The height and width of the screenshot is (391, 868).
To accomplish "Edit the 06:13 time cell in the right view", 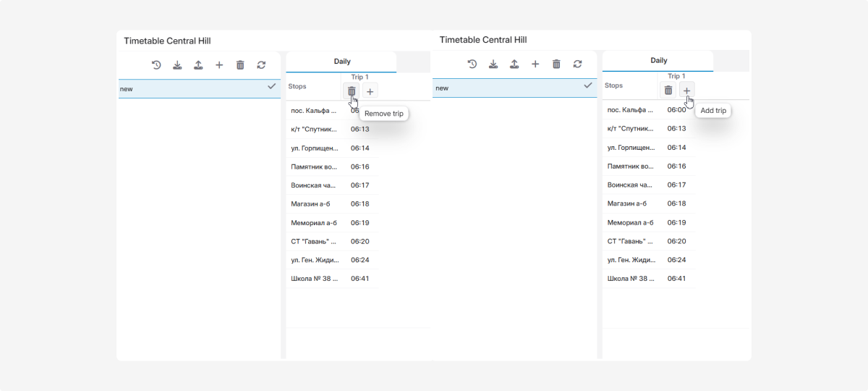I will coord(676,128).
